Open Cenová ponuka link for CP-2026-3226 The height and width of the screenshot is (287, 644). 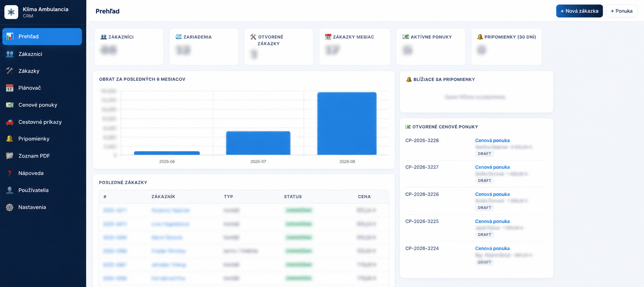tap(492, 194)
